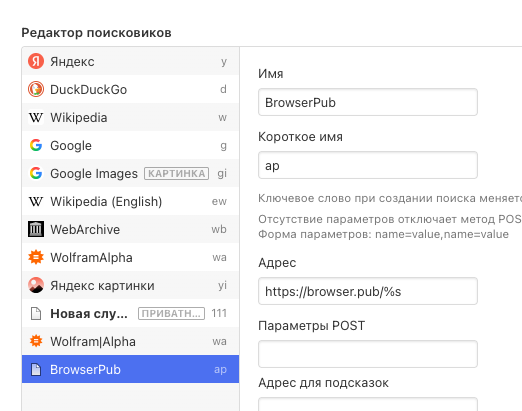Click the ПРИВАТН... badge
The height and width of the screenshot is (411, 522).
click(171, 313)
